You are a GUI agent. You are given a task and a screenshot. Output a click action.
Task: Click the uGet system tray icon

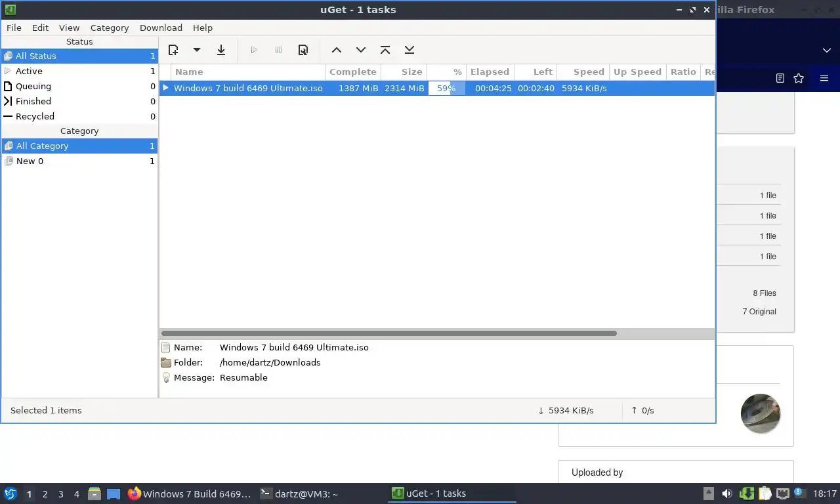point(746,493)
